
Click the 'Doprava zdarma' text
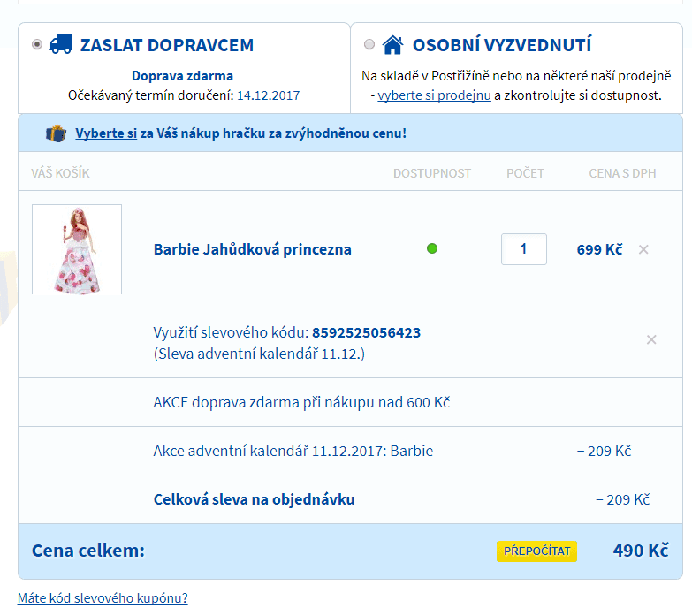point(182,76)
